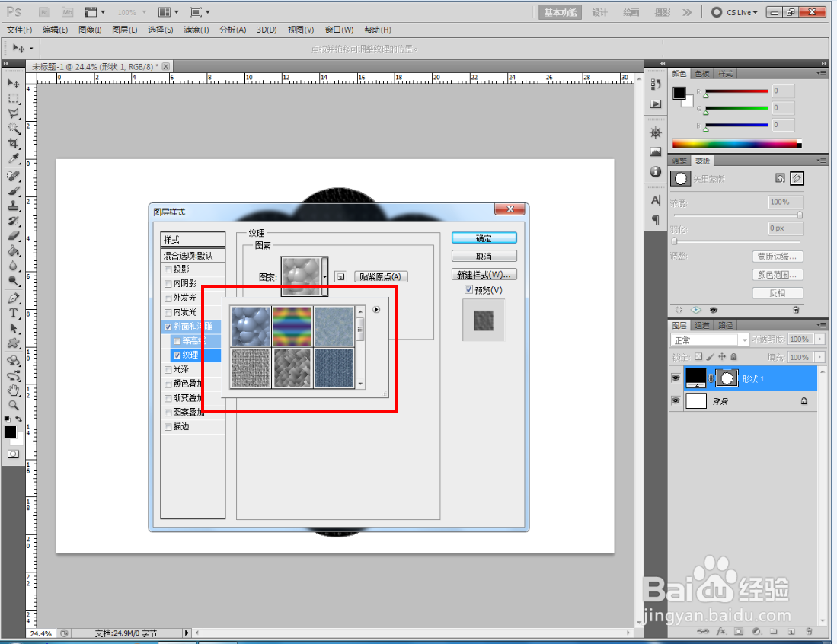
Task: Enable the 描边 stroke checkbox
Action: pos(168,427)
